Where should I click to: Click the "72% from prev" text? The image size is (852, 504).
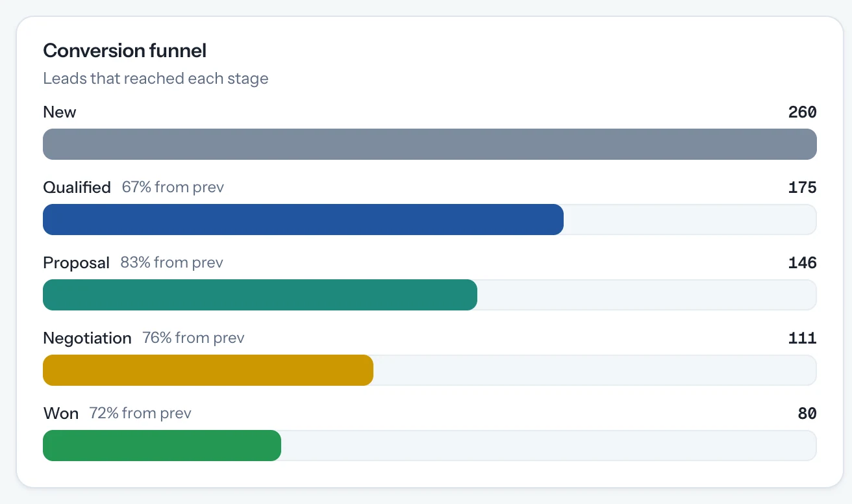coord(140,414)
